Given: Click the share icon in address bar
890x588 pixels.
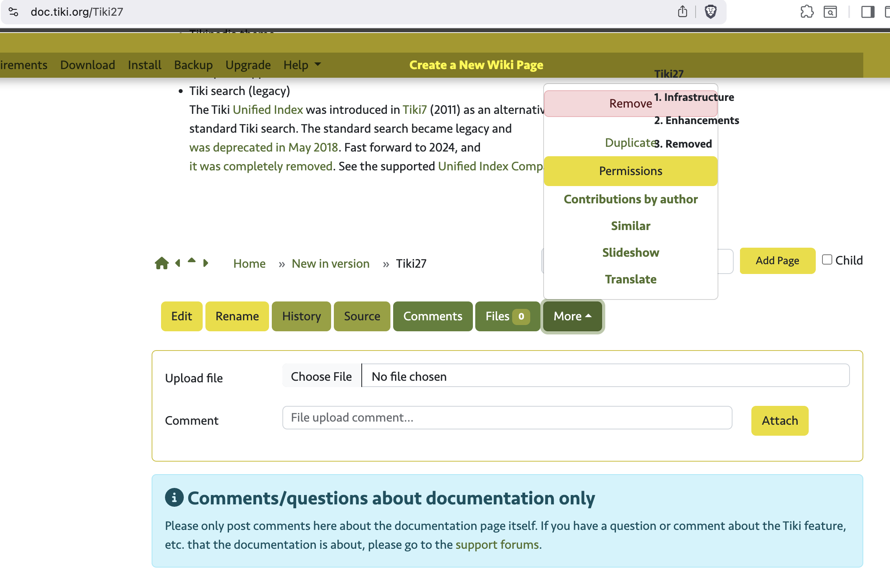Looking at the screenshot, I should 683,12.
